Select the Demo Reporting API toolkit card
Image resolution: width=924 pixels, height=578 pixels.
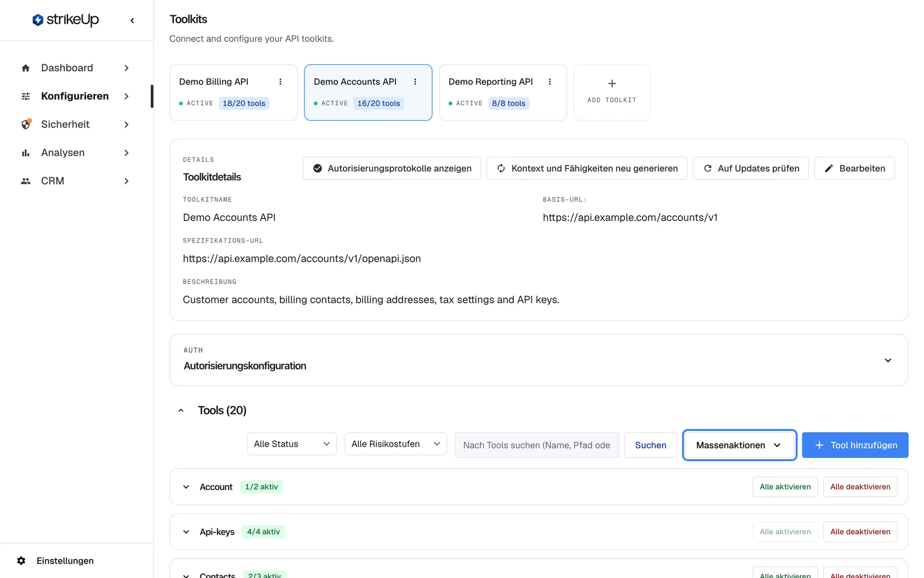pyautogui.click(x=503, y=92)
